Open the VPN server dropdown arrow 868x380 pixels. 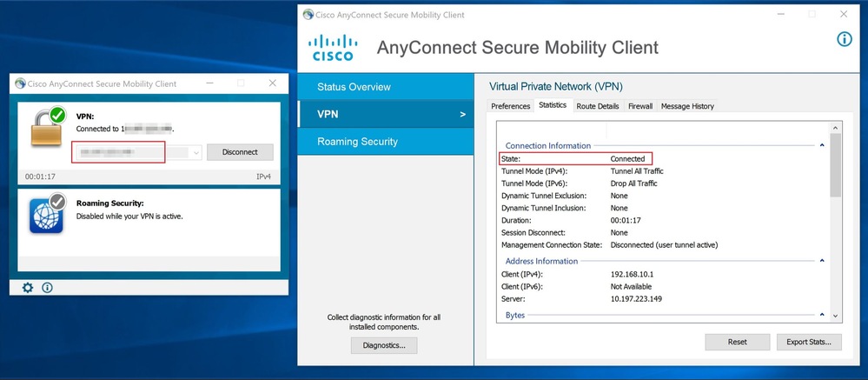coord(196,152)
